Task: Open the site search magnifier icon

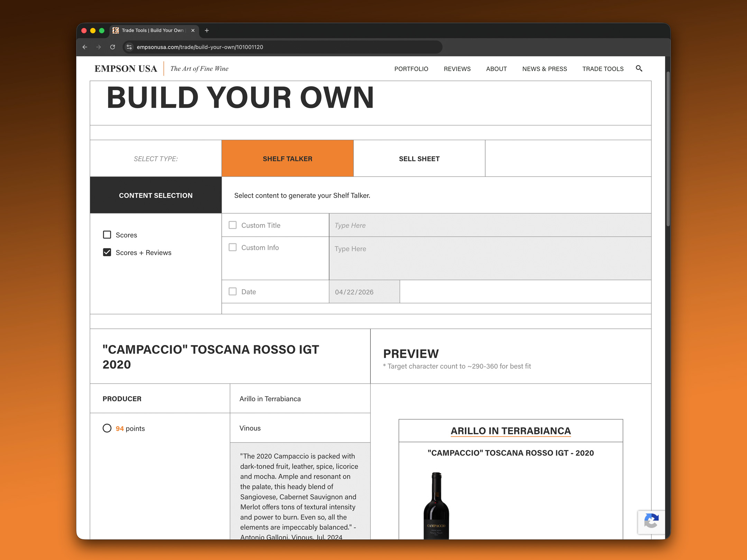Action: pos(639,68)
